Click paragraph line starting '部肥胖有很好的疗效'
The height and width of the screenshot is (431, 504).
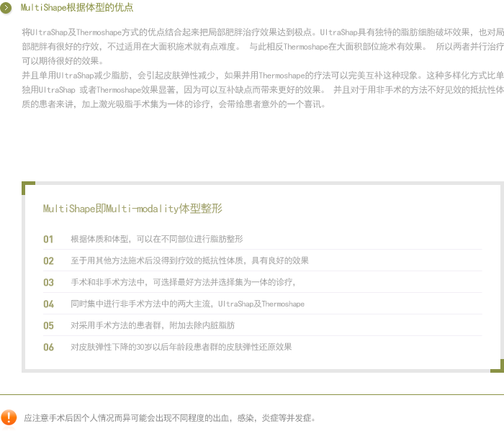(263, 47)
